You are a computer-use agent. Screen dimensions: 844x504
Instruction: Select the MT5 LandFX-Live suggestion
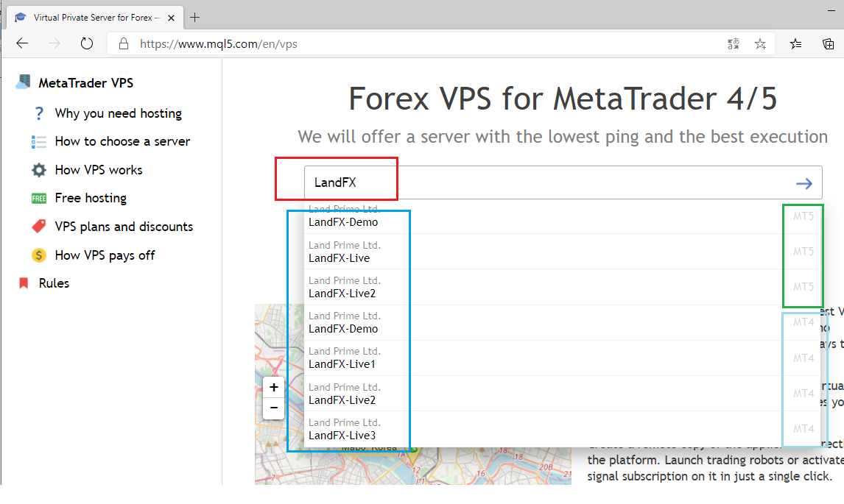tap(563, 252)
